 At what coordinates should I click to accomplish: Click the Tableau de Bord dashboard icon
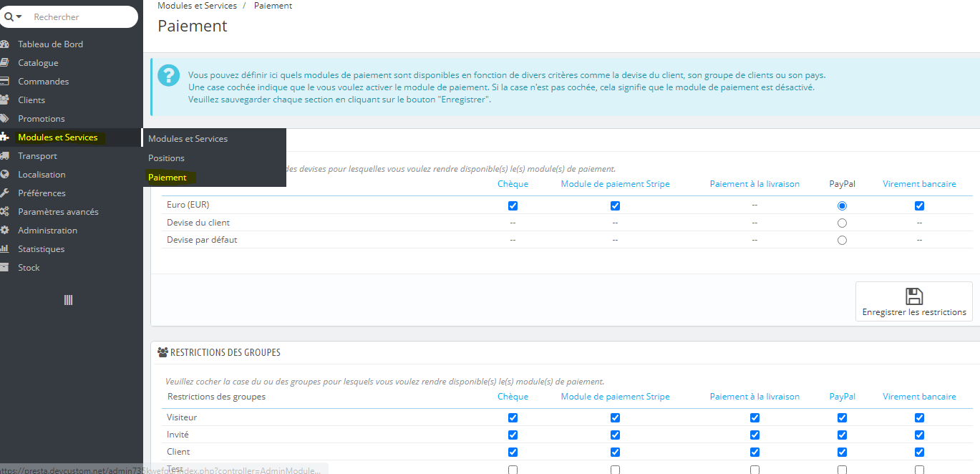coord(4,44)
